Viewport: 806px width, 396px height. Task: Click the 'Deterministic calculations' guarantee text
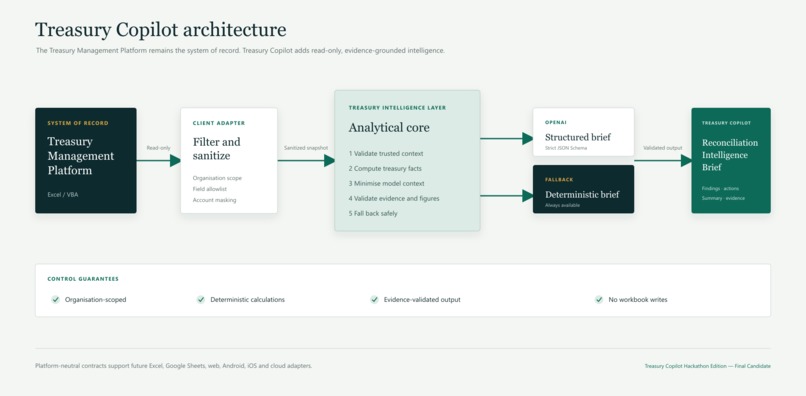click(247, 299)
